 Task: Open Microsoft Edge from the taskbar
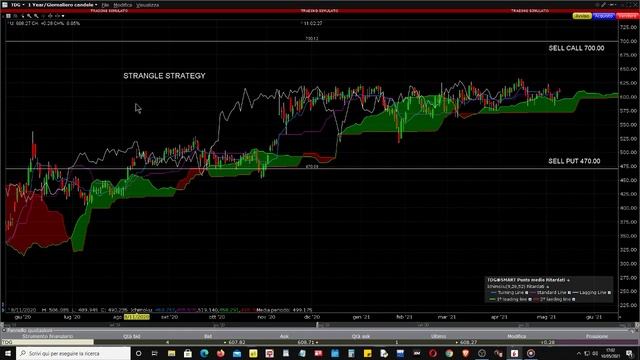click(x=204, y=353)
